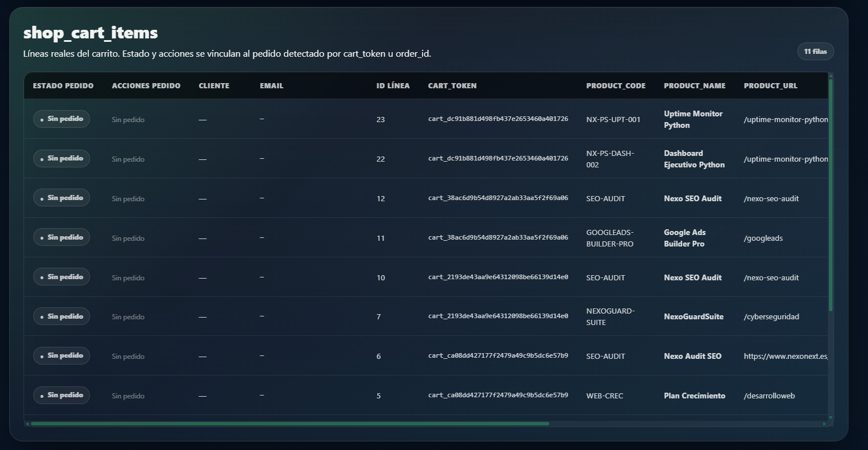Click ID línea value 23
This screenshot has width=868, height=450.
tap(381, 119)
